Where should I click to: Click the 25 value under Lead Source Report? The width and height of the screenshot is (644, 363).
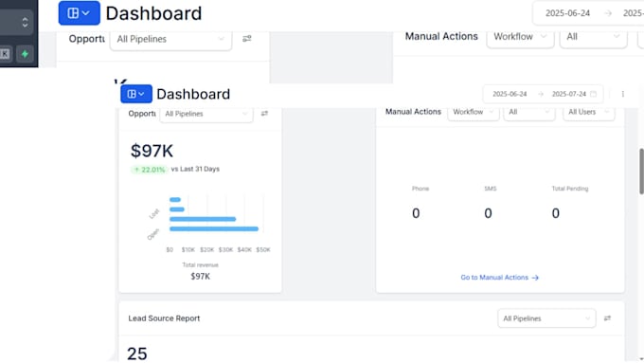[x=136, y=354]
